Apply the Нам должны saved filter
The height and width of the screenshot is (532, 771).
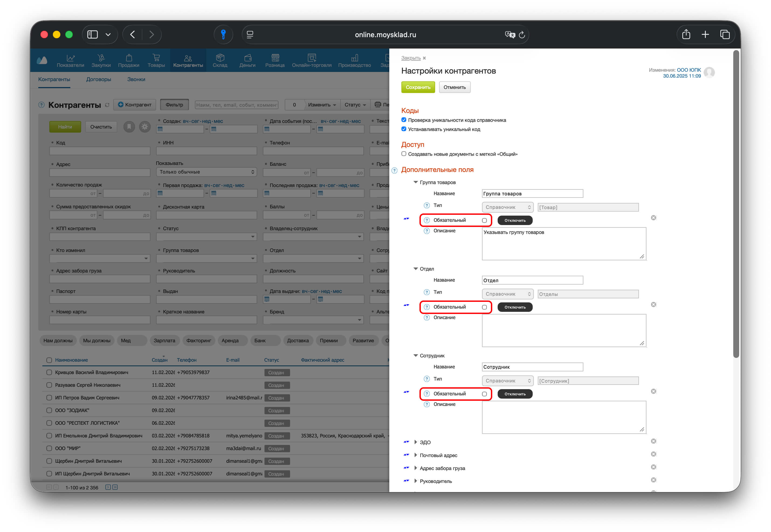[x=58, y=340]
